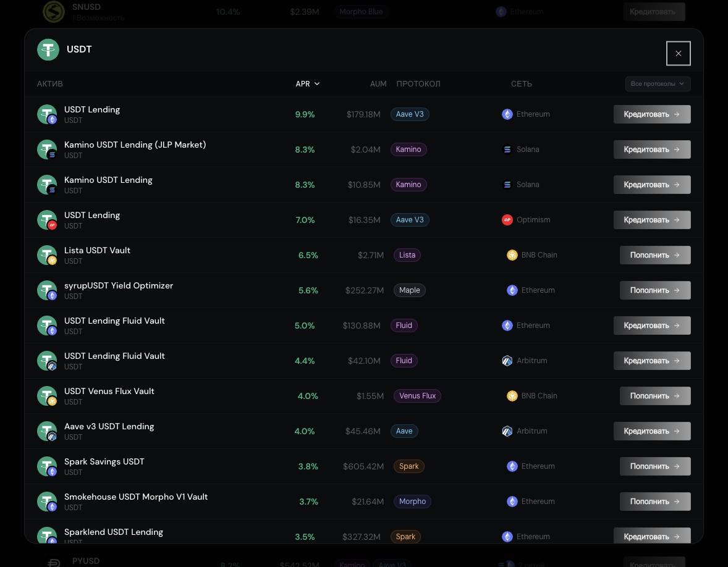Screen dimensions: 728x567
Task: Click Кредитовать for Kamino JLP Market row
Action: coord(652,149)
